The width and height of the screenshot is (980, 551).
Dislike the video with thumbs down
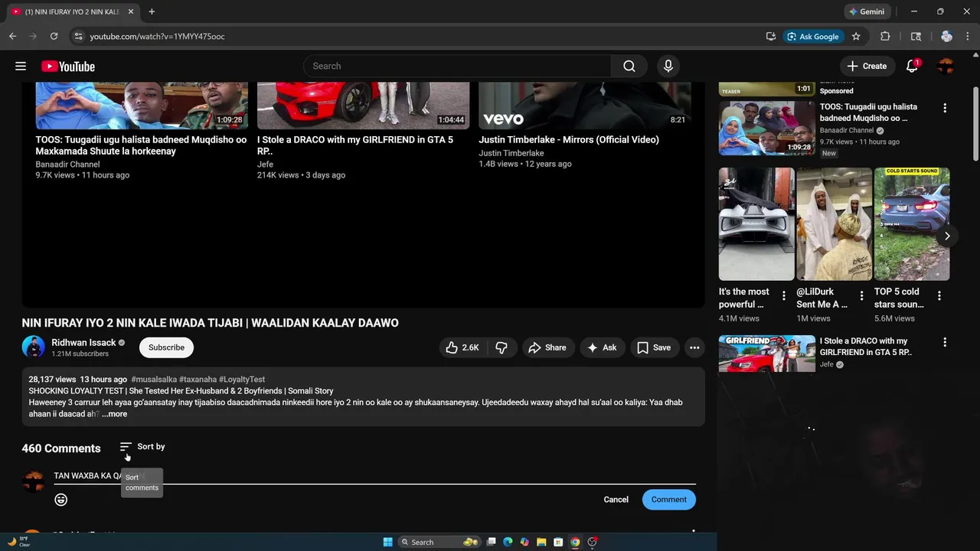(501, 347)
